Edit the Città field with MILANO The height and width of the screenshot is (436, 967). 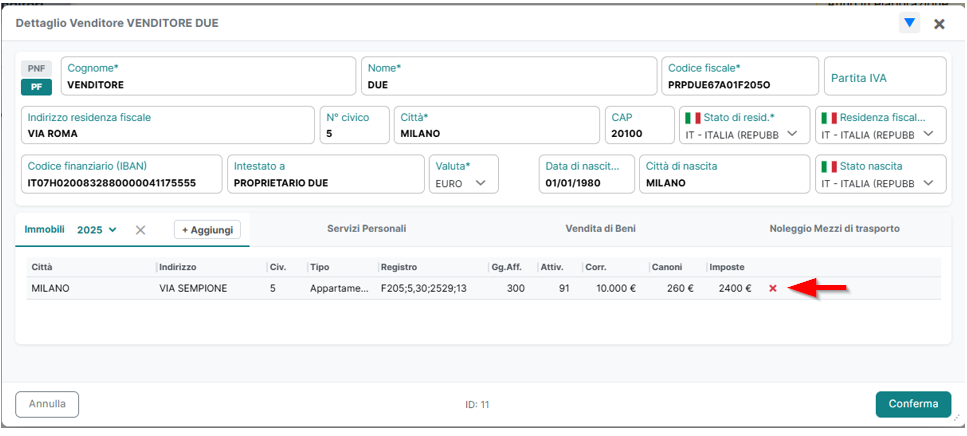coord(496,125)
